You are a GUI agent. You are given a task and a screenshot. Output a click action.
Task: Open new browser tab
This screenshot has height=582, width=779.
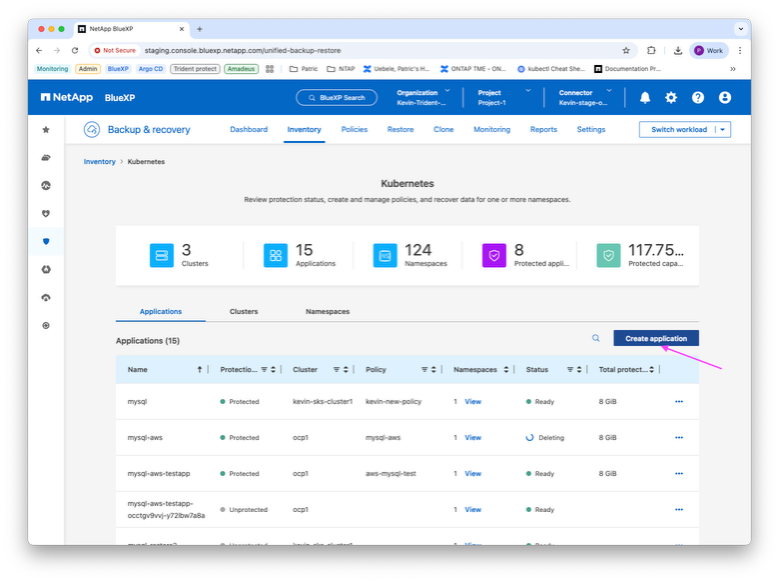[x=200, y=29]
